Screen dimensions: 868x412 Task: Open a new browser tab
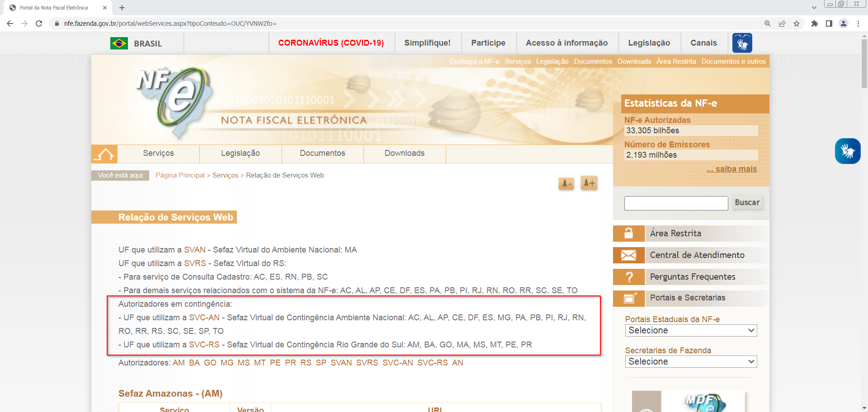tap(122, 8)
